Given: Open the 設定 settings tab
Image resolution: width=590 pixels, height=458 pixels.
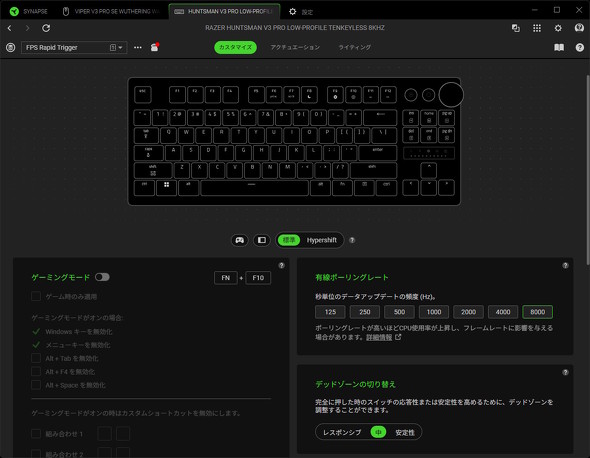Looking at the screenshot, I should 301,12.
